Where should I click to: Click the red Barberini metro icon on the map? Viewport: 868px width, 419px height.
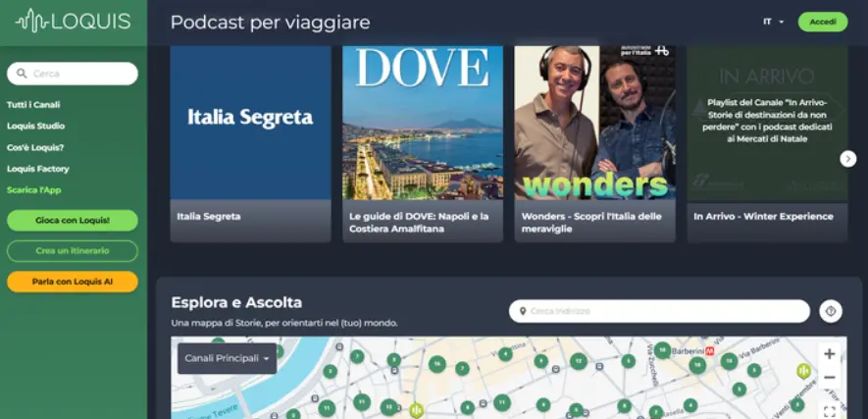click(710, 351)
